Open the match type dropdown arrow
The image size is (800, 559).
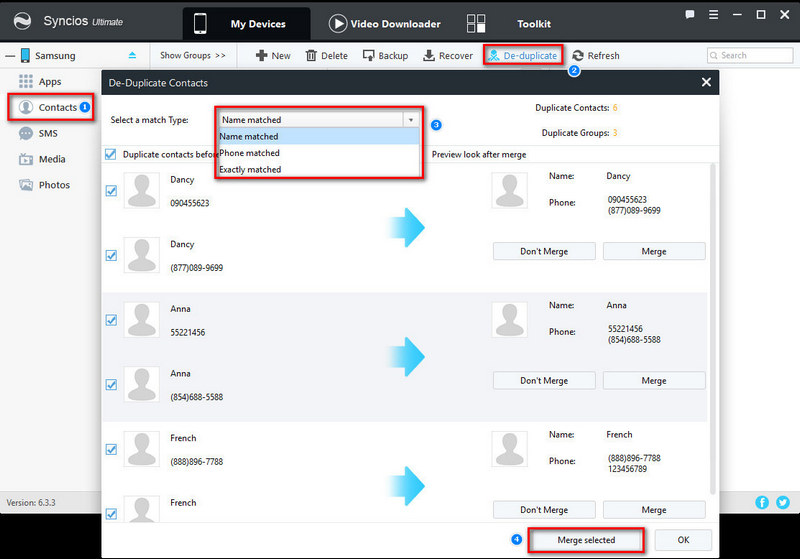(411, 120)
